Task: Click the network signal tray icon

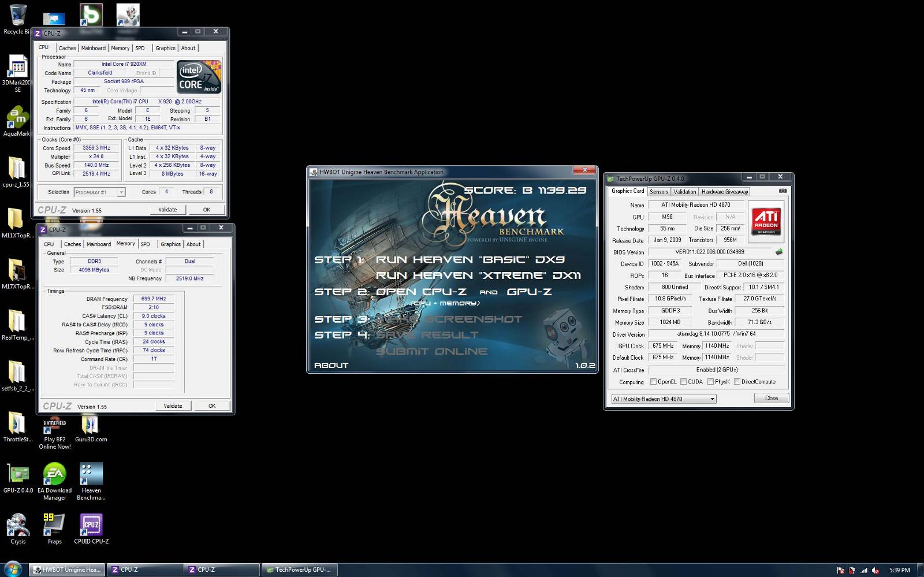Action: click(x=864, y=570)
